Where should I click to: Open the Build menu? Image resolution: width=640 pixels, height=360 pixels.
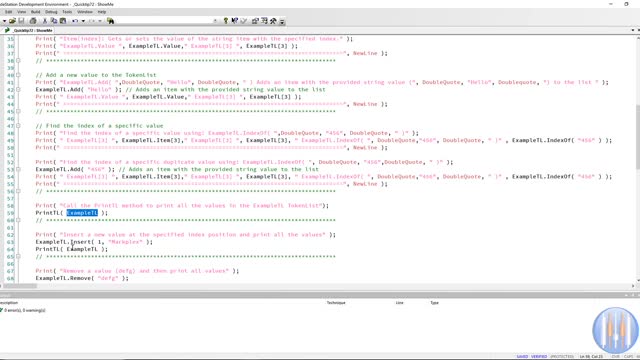[36, 12]
